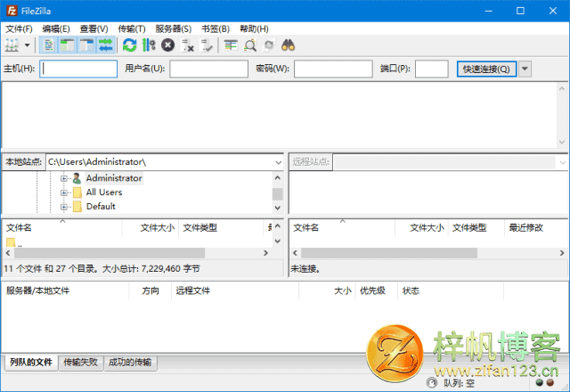Select All Users folder in tree

tap(104, 192)
